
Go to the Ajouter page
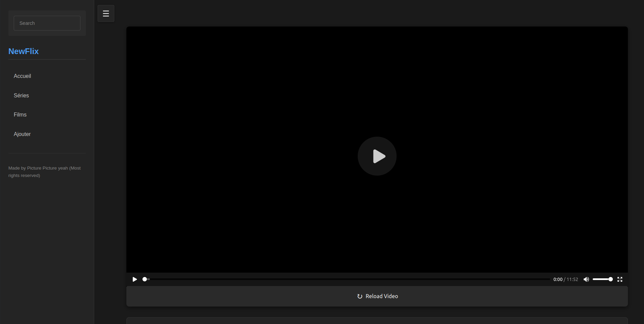(x=22, y=134)
